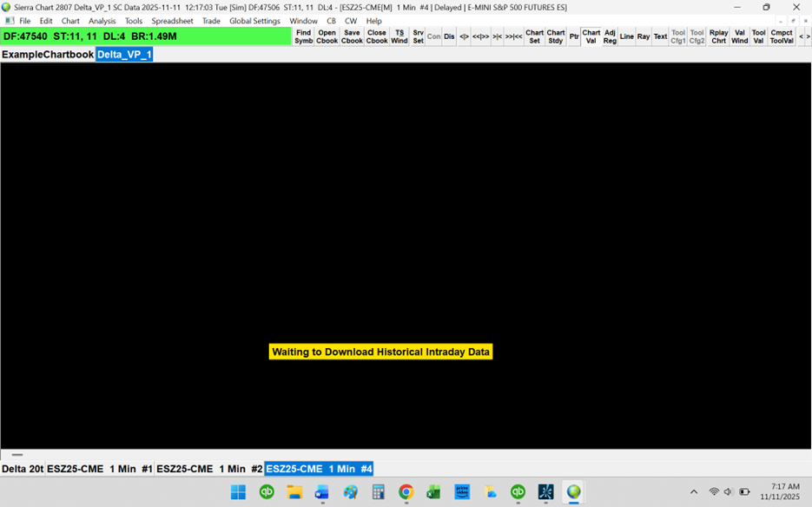Open the CW menu

pyautogui.click(x=351, y=21)
